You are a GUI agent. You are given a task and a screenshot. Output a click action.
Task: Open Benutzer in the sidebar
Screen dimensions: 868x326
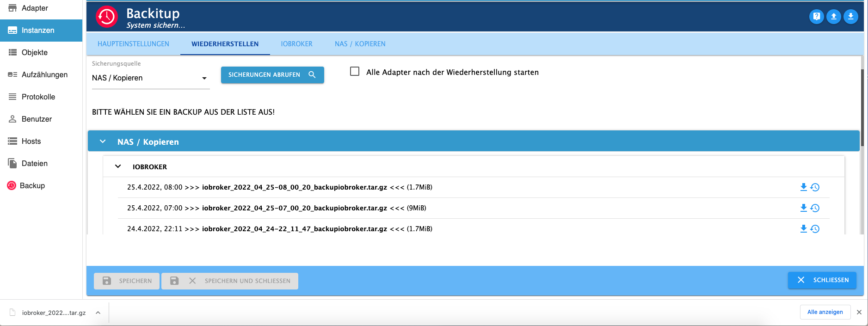[41, 119]
